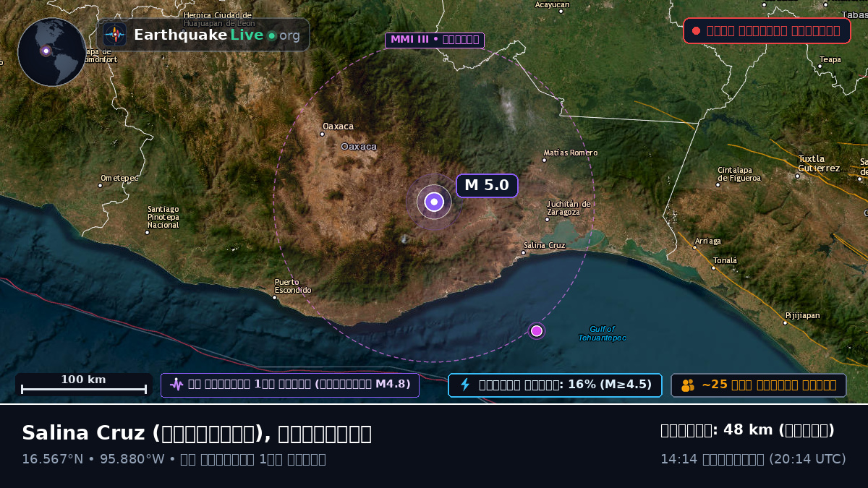Image resolution: width=868 pixels, height=488 pixels.
Task: Select the Heroica Ciudad de Huajuapan label
Action: point(218,19)
